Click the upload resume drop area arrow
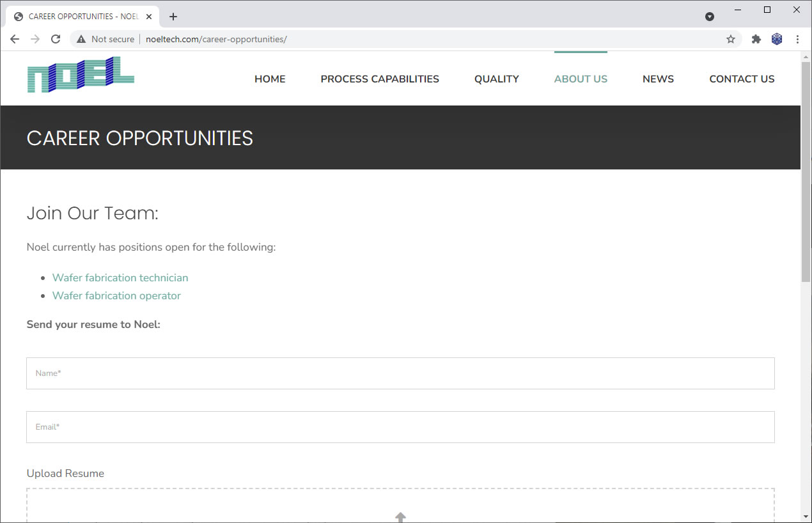This screenshot has width=812, height=523. pos(400,517)
